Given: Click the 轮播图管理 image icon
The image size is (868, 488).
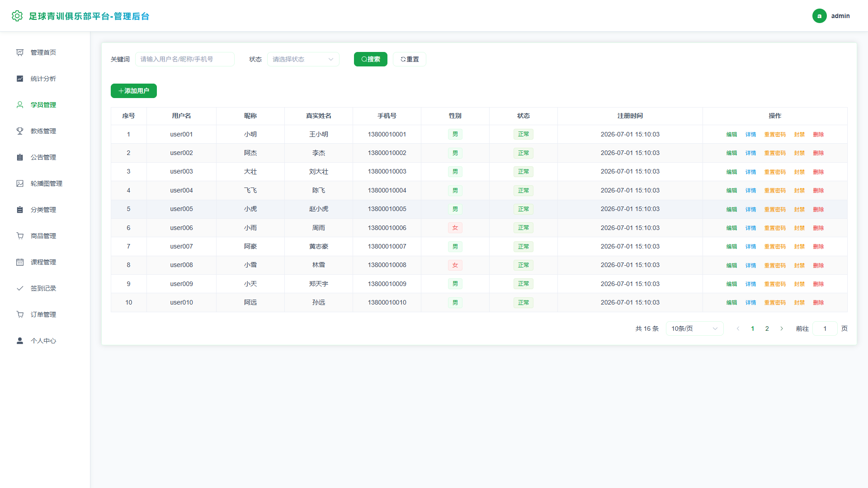Looking at the screenshot, I should 20,183.
